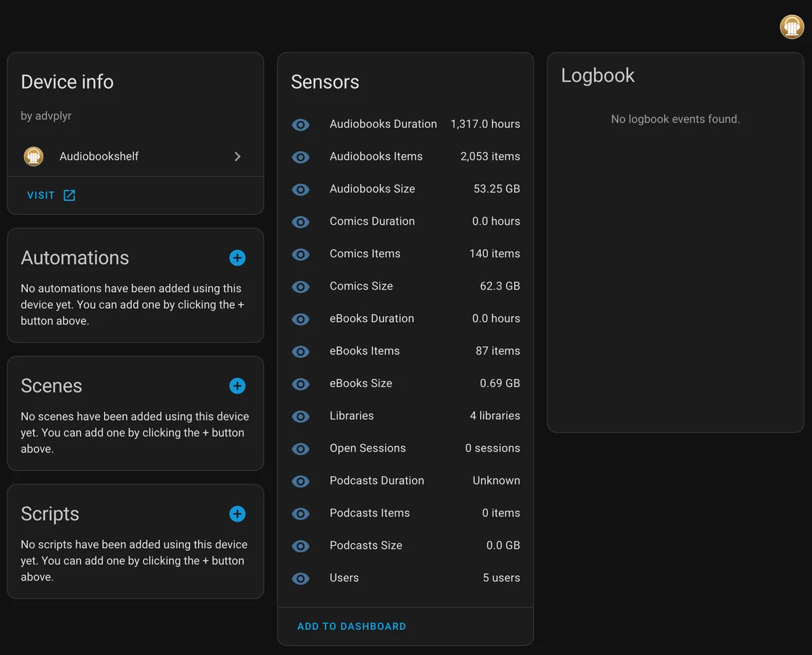Click the Audiobookshelf logo in top-right corner

(792, 26)
